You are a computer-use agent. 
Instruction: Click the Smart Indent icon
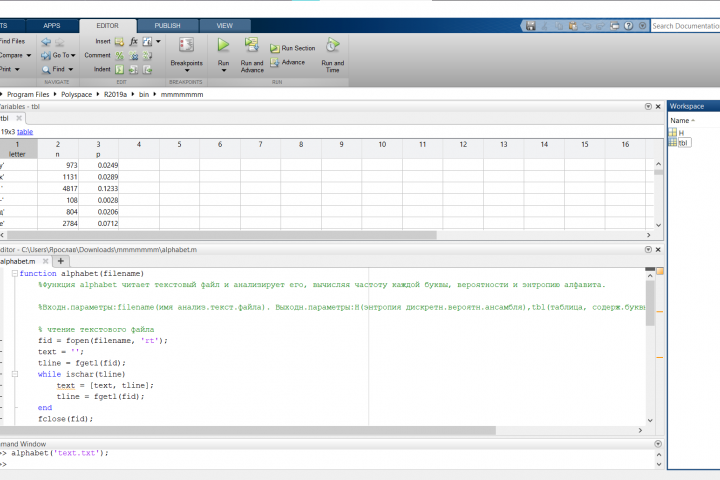tap(119, 69)
